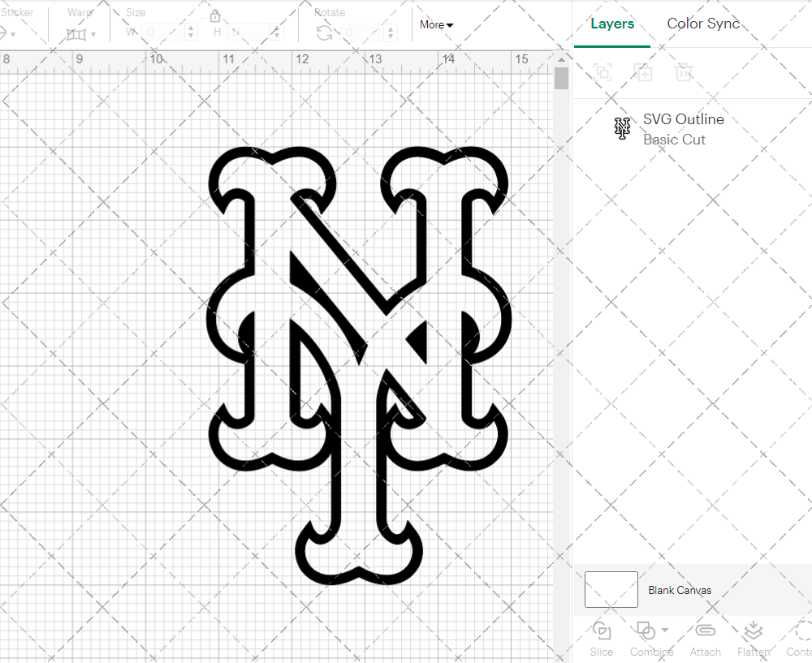This screenshot has width=812, height=663.
Task: Click the add layer plus icon
Action: click(643, 72)
